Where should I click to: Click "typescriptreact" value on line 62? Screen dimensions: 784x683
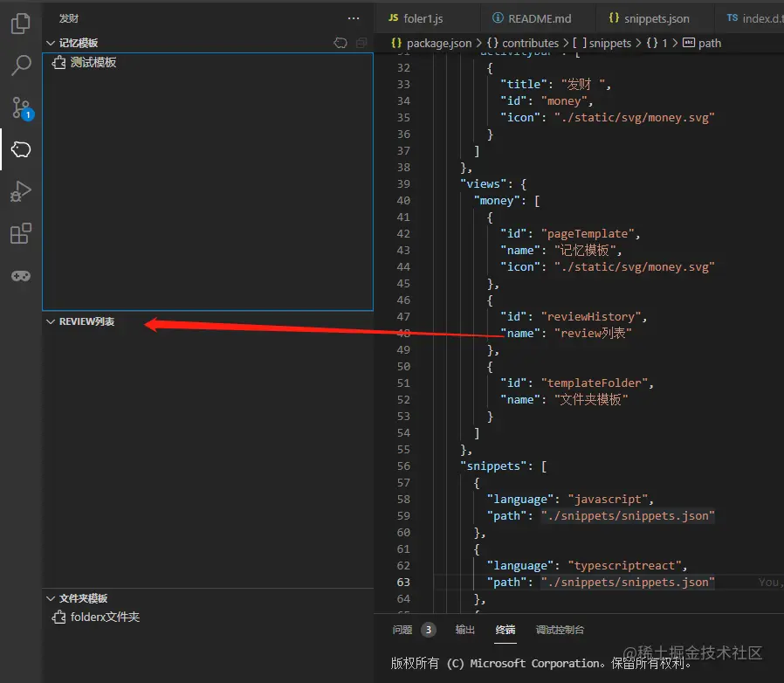pos(624,565)
